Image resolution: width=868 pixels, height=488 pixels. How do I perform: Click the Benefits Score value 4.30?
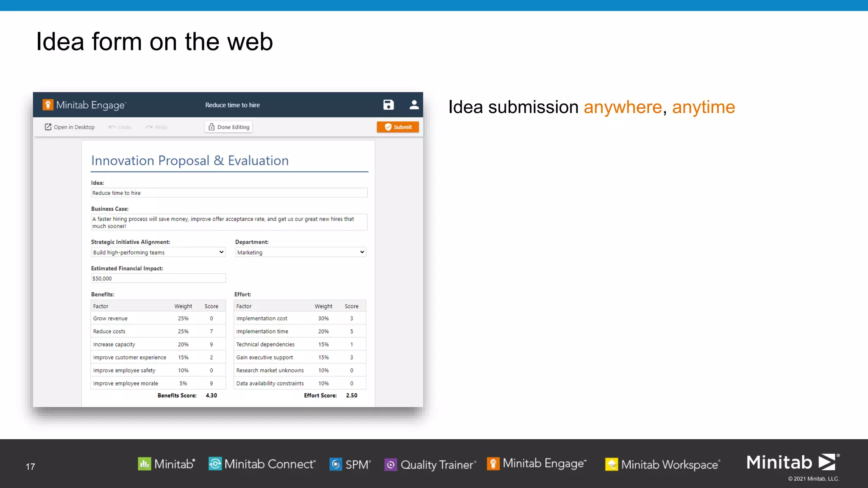(211, 396)
